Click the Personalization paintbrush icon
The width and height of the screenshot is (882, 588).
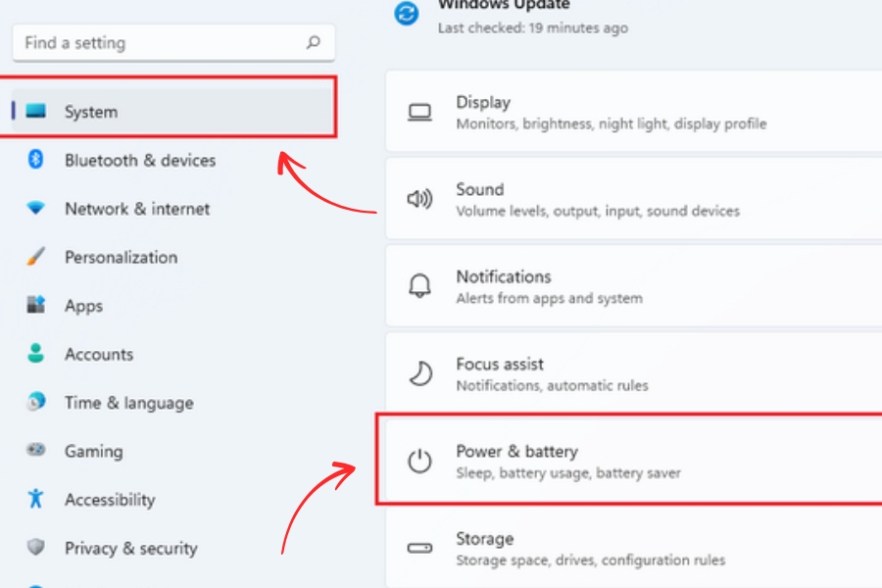(x=36, y=257)
